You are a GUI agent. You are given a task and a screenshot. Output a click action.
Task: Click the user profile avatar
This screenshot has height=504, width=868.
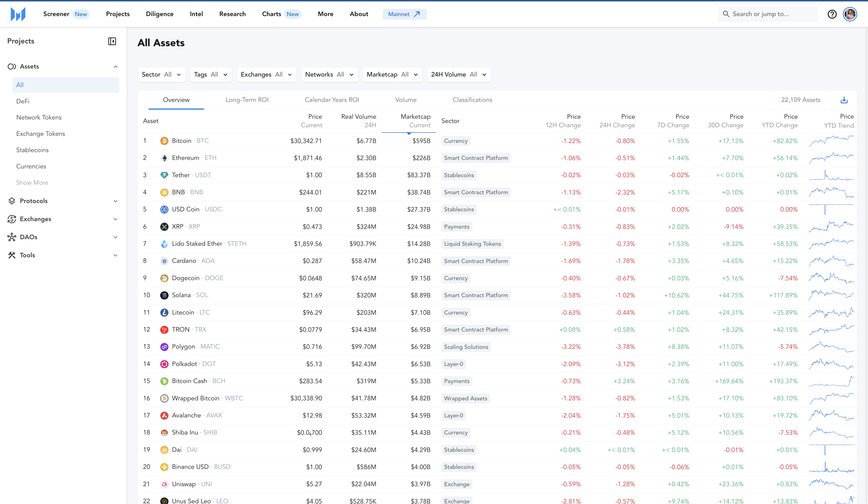[850, 14]
